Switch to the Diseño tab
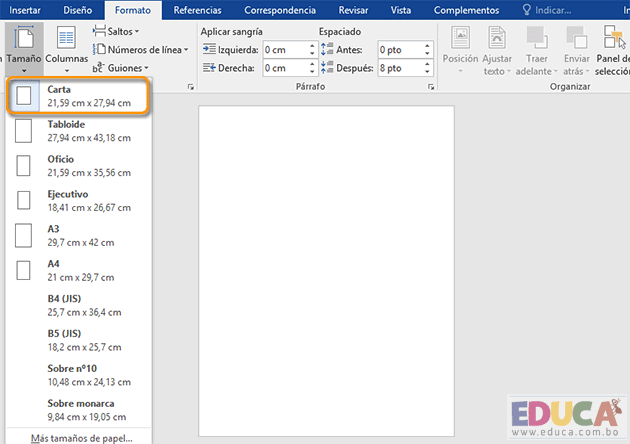 click(x=78, y=10)
